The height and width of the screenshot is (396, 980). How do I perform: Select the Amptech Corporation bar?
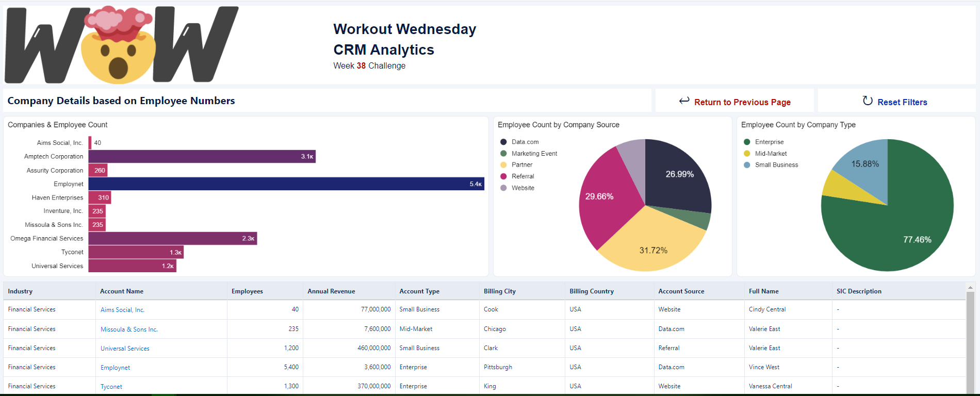tap(202, 157)
